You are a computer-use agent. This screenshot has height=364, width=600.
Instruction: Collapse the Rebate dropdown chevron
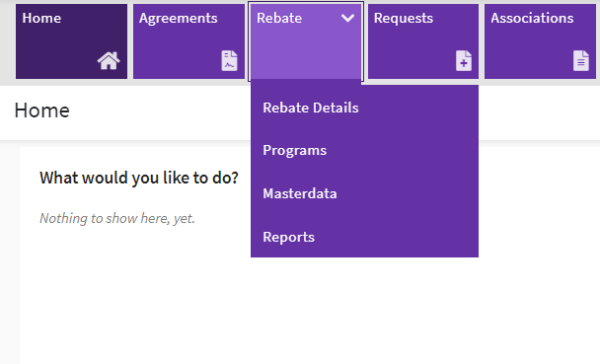(x=347, y=18)
